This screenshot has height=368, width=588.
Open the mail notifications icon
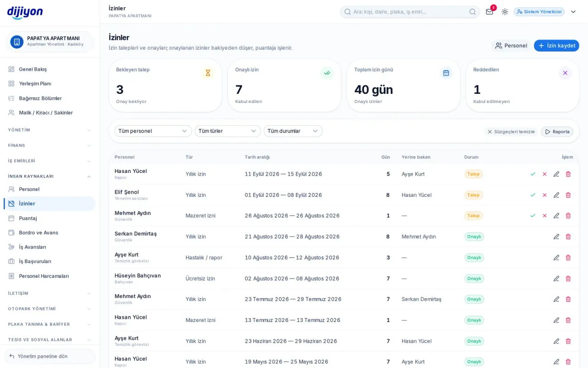tap(490, 11)
